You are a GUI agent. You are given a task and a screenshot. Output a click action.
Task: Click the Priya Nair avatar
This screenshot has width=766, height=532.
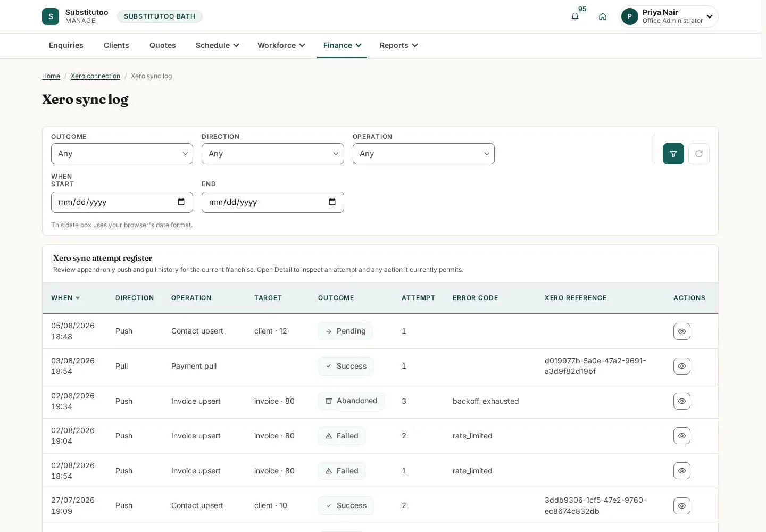click(630, 16)
